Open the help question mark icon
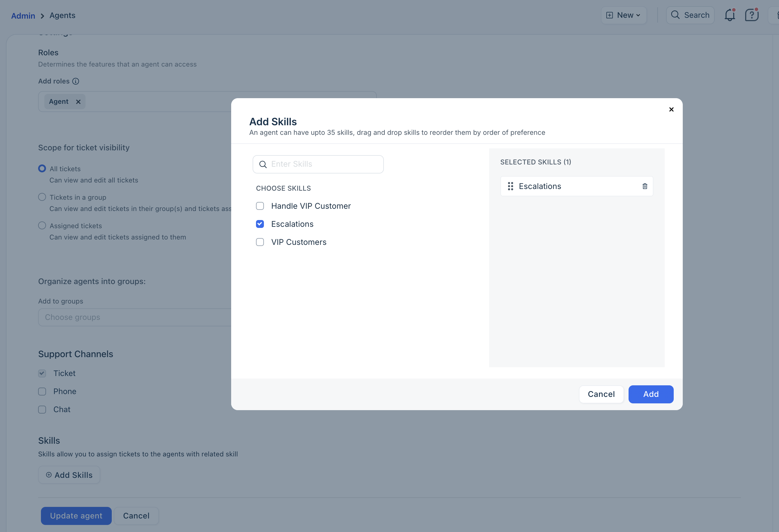Screen dimensions: 779x532 tap(752, 16)
